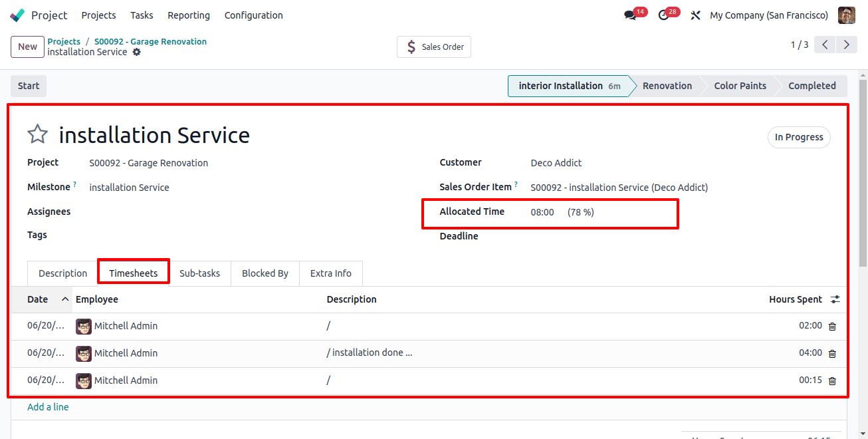The height and width of the screenshot is (439, 868).
Task: Click the 02:00 hours spent cell
Action: click(x=810, y=326)
